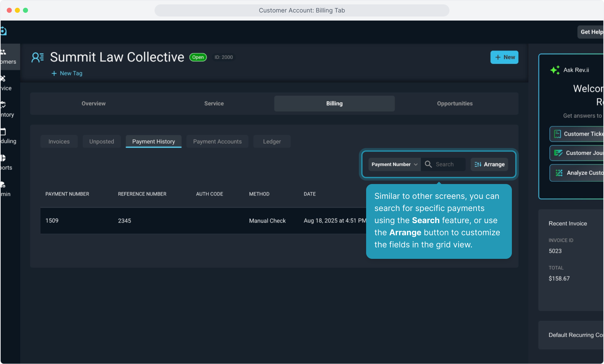Switch to the Overview tab
The image size is (604, 364).
point(93,103)
